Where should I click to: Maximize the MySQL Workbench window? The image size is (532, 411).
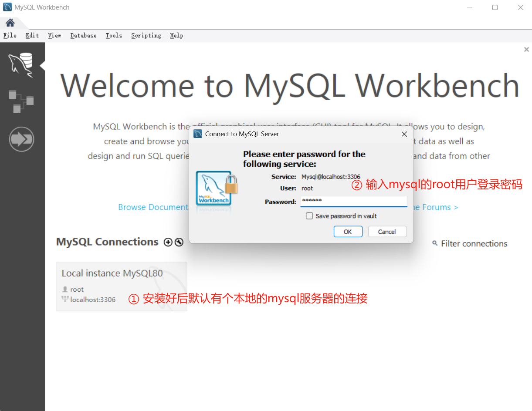pos(495,7)
